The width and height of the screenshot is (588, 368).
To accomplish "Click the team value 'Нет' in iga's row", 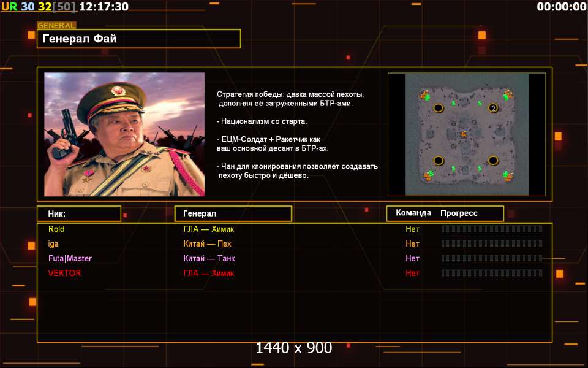I will [412, 243].
